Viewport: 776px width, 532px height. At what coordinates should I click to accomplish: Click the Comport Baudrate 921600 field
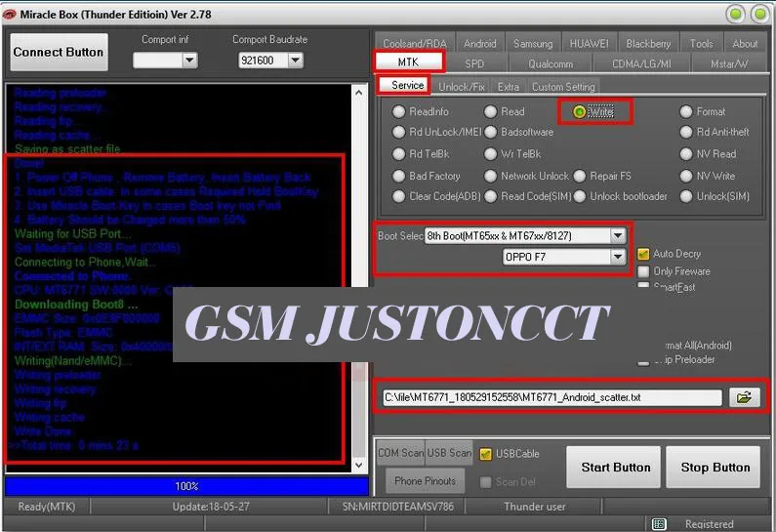click(263, 61)
